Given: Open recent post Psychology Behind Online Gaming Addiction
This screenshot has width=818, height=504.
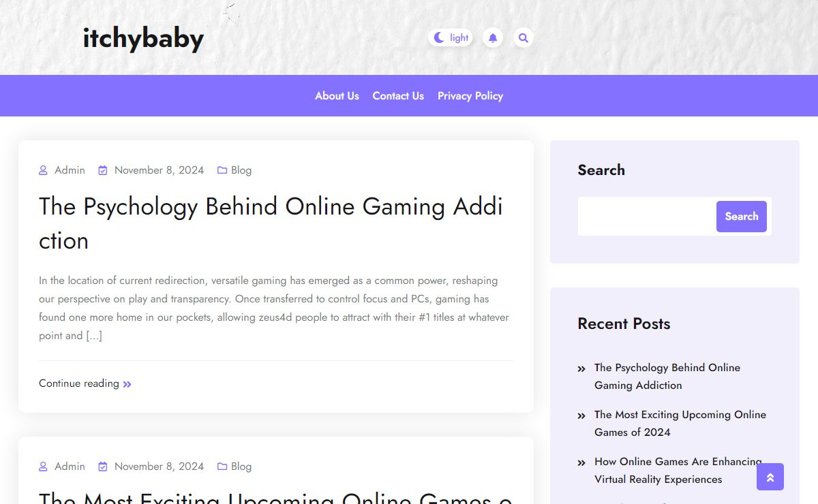Looking at the screenshot, I should point(667,376).
